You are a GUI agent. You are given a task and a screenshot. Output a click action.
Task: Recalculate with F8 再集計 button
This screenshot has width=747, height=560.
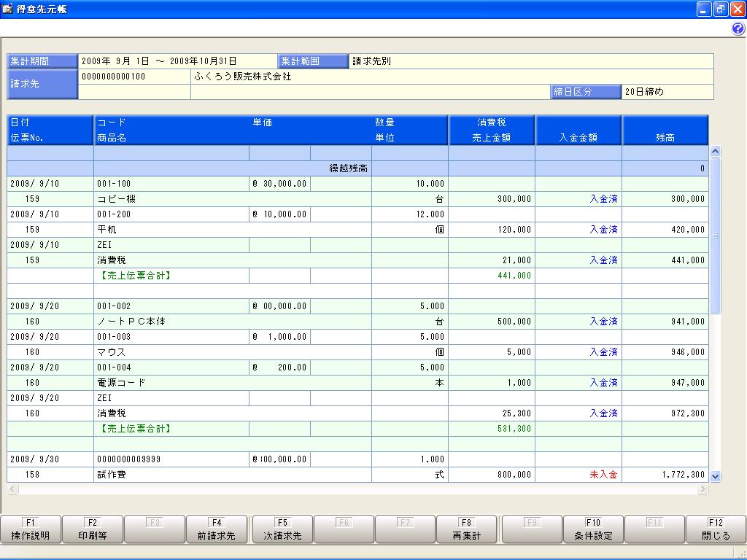tap(466, 529)
